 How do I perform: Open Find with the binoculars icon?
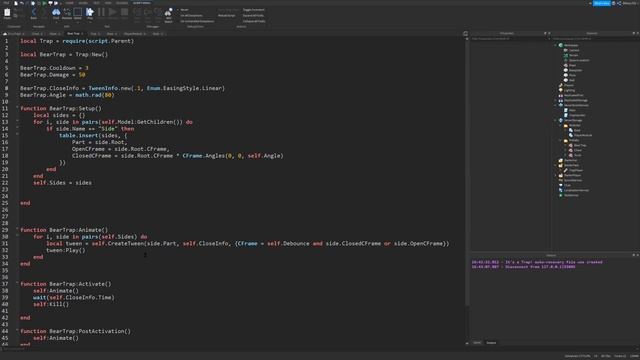tap(56, 12)
